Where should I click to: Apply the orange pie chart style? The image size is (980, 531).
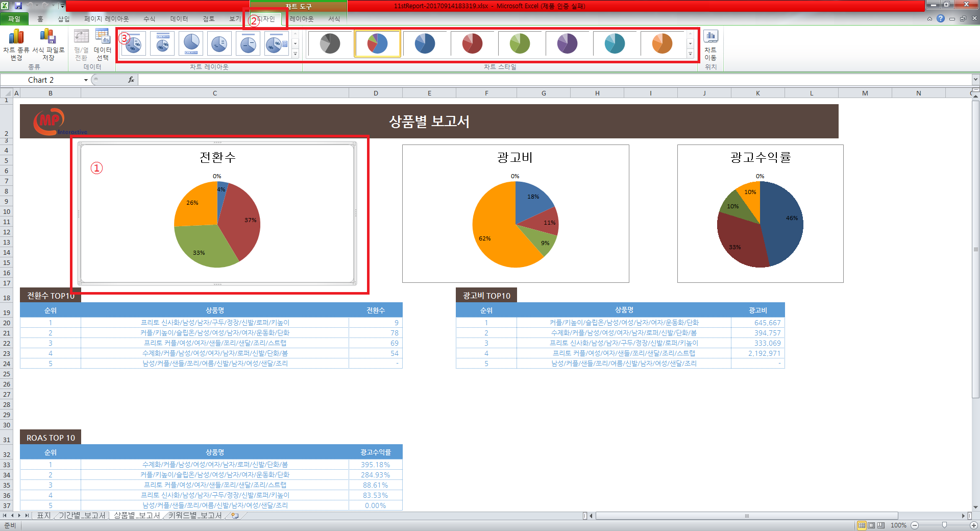662,43
